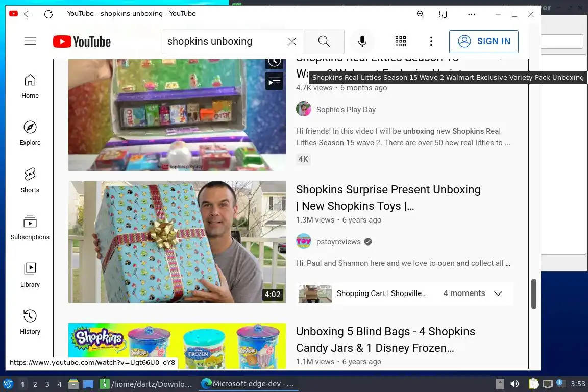Open the Edge app ellipsis menu
Image resolution: width=588 pixels, height=392 pixels.
pos(472,14)
